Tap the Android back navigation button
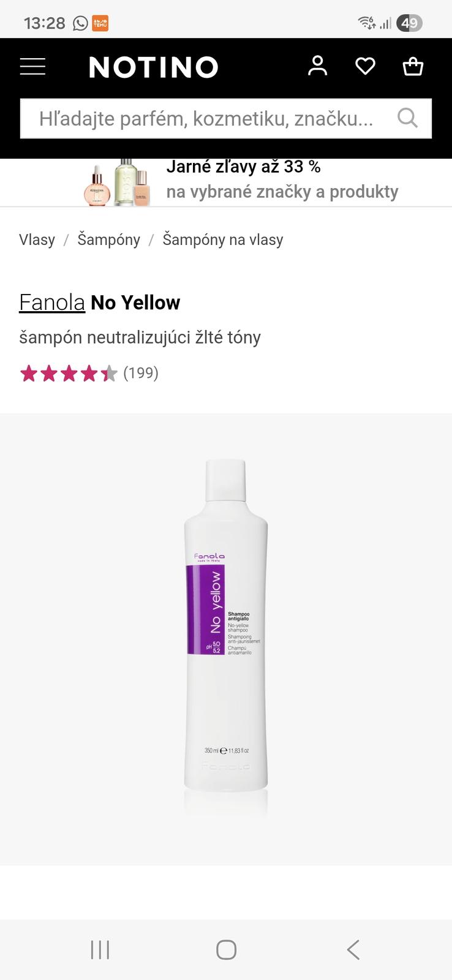 (353, 949)
